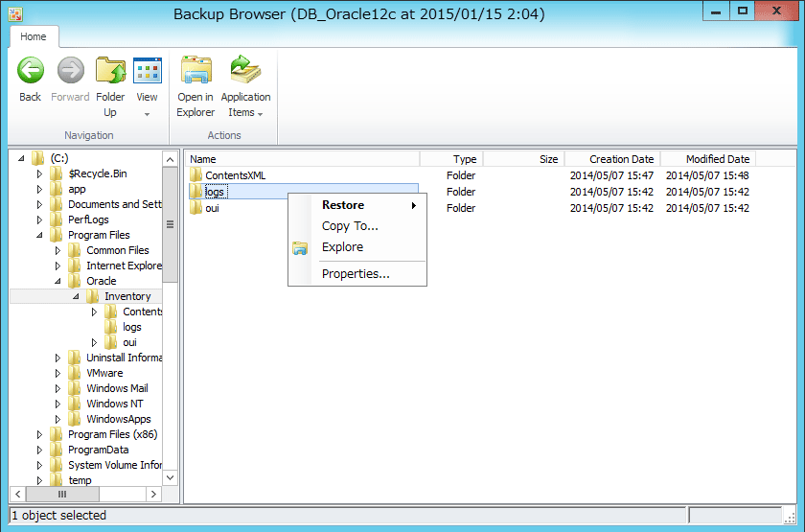Sort by the Name column header
The height and width of the screenshot is (532, 805).
[303, 159]
